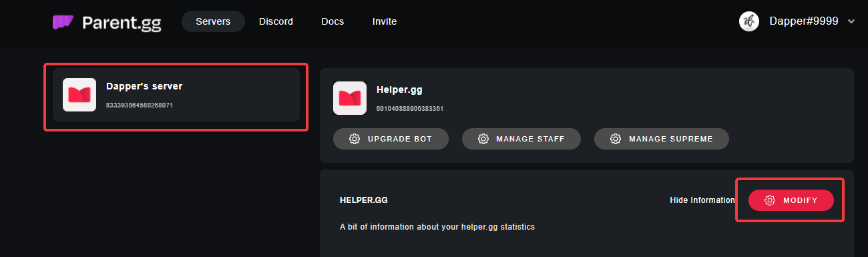Select the Dapper's server entry
The height and width of the screenshot is (257, 868).
pyautogui.click(x=176, y=95)
